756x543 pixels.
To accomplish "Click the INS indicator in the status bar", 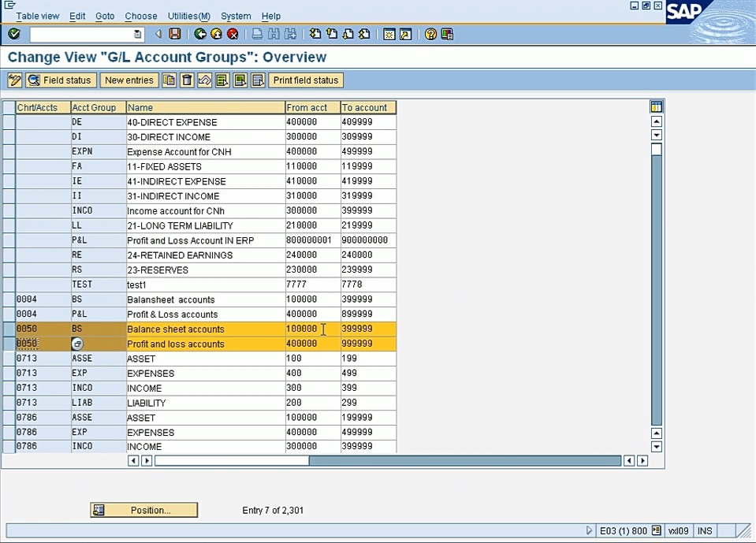I will pos(705,530).
